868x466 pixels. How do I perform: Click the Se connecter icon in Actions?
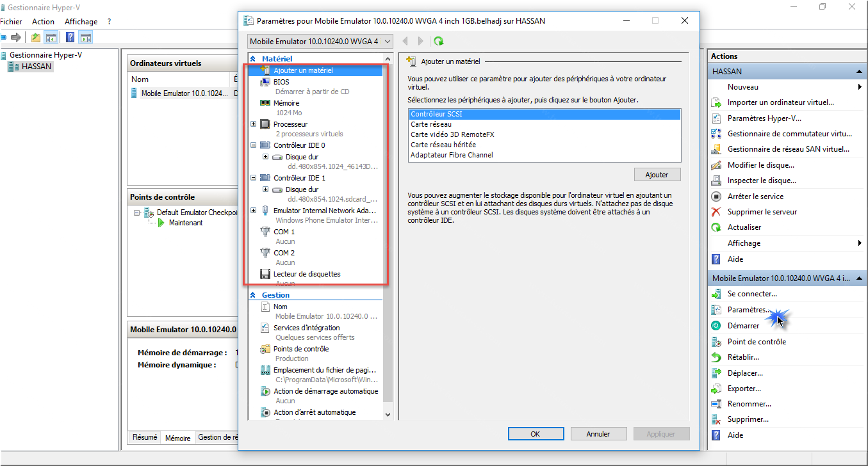point(716,294)
